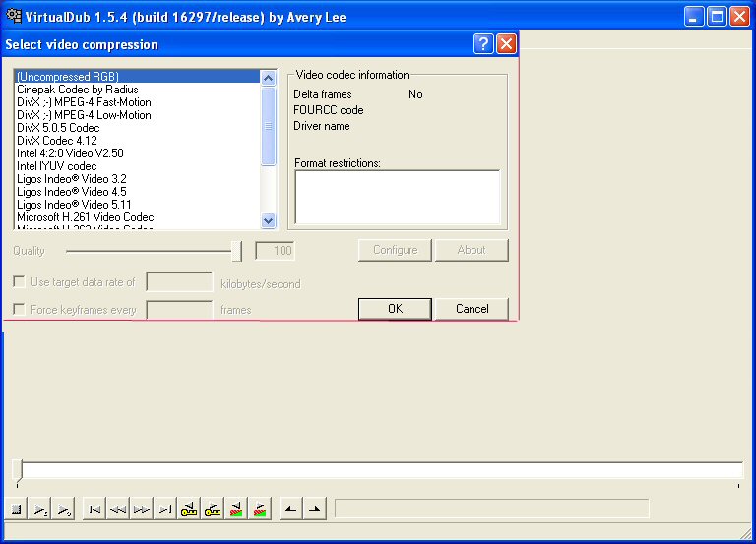Viewport: 756px width, 544px height.
Task: Select DivX ;-) MPEG-4 Low-Motion
Action: tap(138, 115)
